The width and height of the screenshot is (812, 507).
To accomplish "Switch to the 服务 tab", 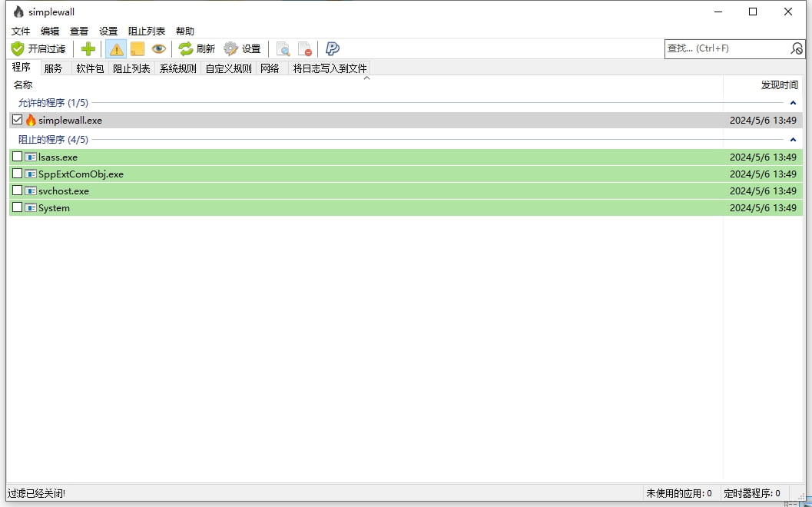I will click(53, 68).
